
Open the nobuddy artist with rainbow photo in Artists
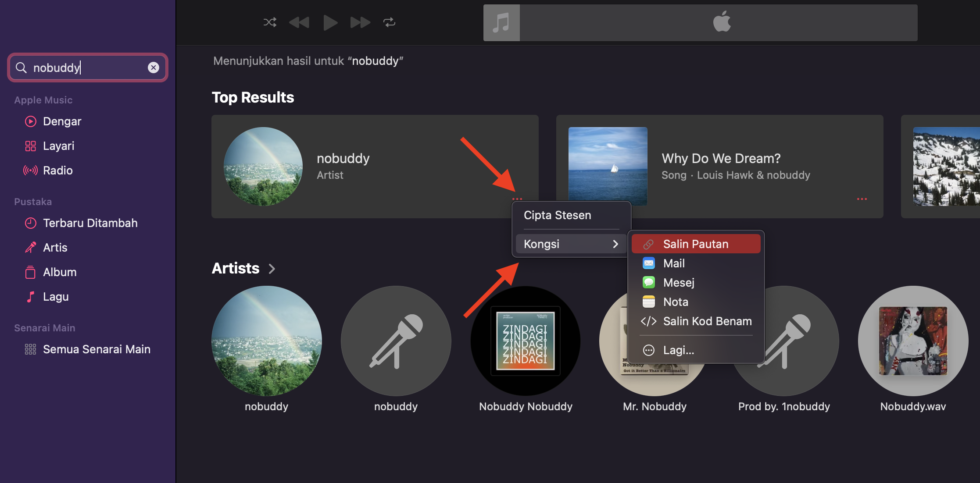click(x=267, y=341)
